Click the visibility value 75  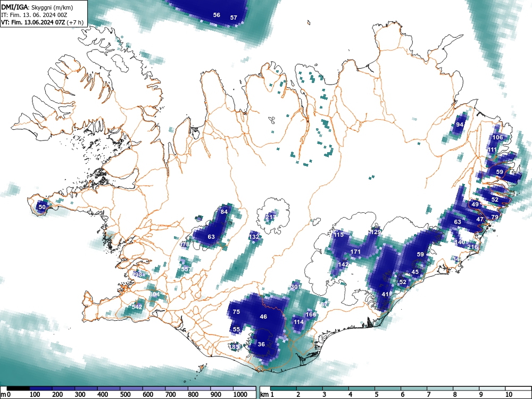coord(237,312)
